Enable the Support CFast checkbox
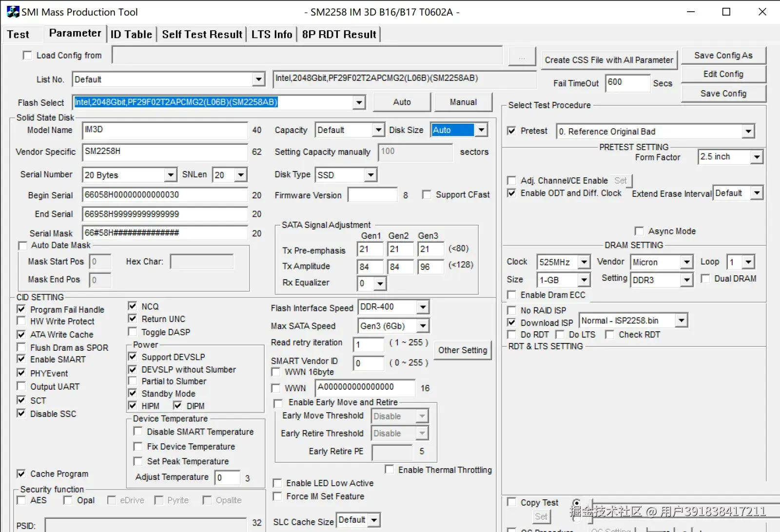Viewport: 780px width, 532px height. (x=427, y=195)
